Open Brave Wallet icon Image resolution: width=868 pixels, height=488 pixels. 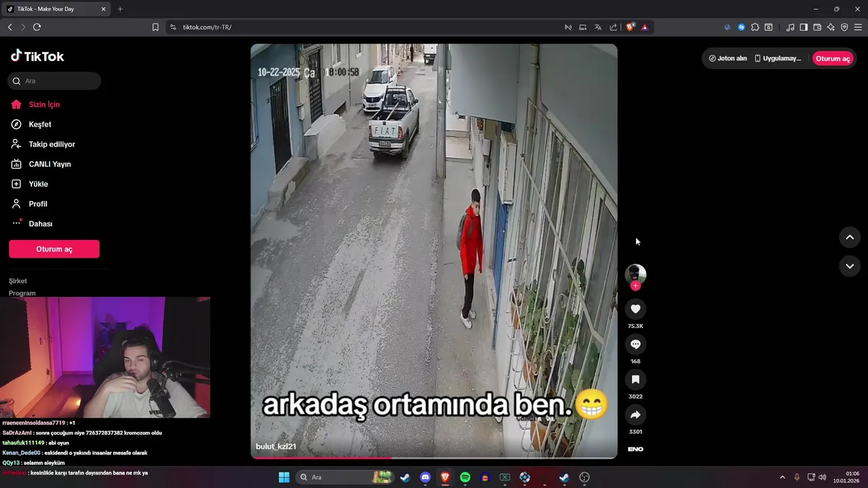(x=817, y=27)
